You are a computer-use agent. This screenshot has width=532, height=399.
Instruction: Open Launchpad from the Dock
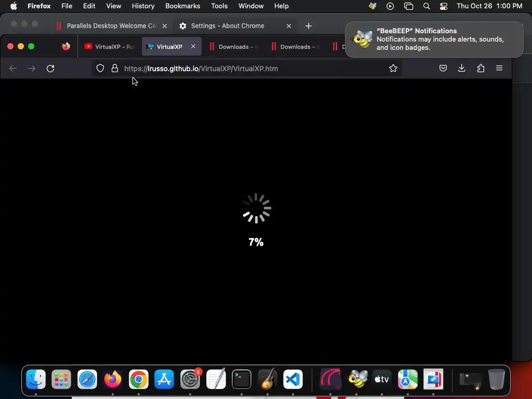[61, 379]
